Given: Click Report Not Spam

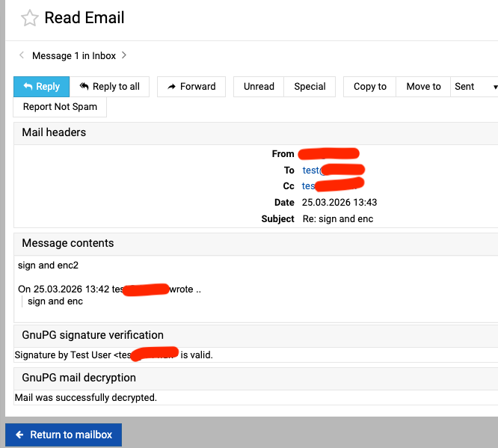Looking at the screenshot, I should point(60,107).
